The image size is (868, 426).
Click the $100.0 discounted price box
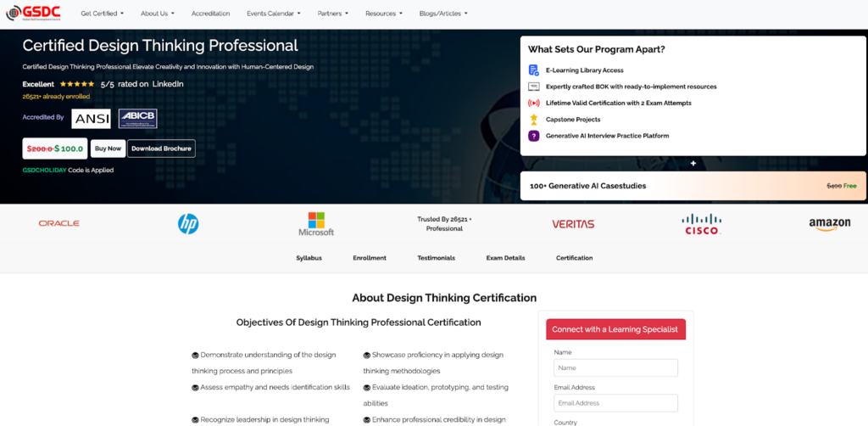pyautogui.click(x=55, y=149)
